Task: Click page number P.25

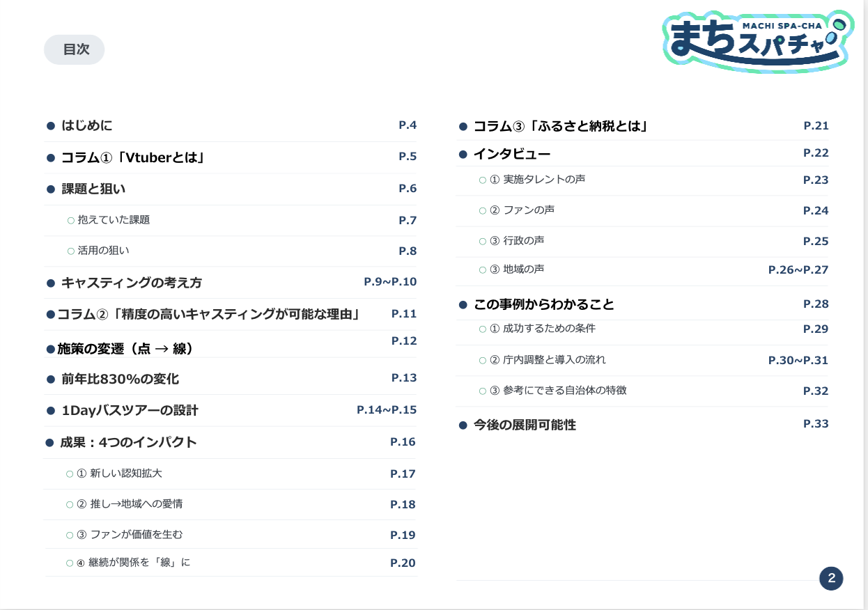Action: point(816,242)
